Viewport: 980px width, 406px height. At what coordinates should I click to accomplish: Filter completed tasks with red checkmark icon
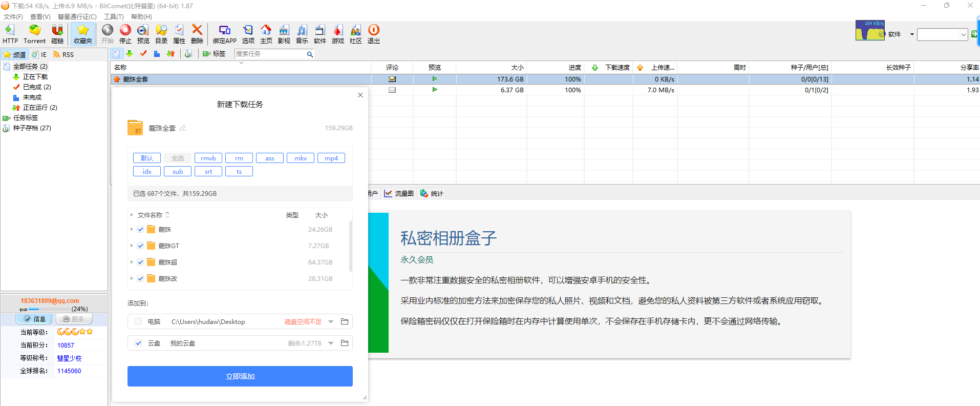pyautogui.click(x=143, y=54)
